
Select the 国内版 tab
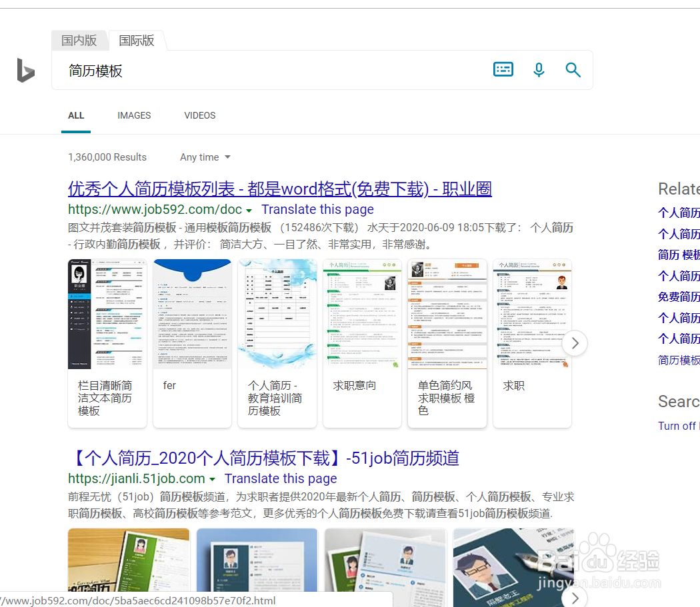click(x=79, y=40)
